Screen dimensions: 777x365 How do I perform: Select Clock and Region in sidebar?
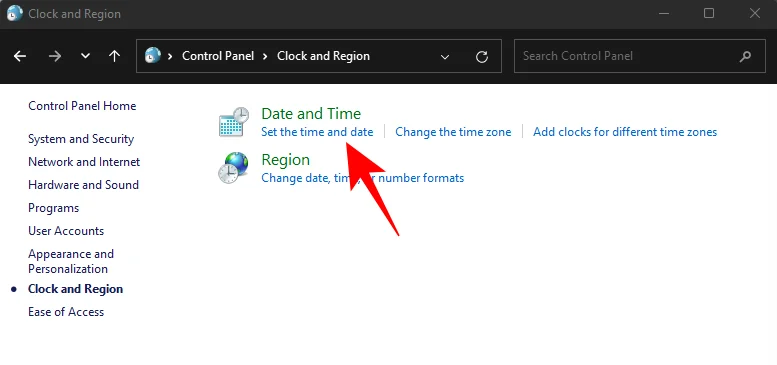click(75, 289)
